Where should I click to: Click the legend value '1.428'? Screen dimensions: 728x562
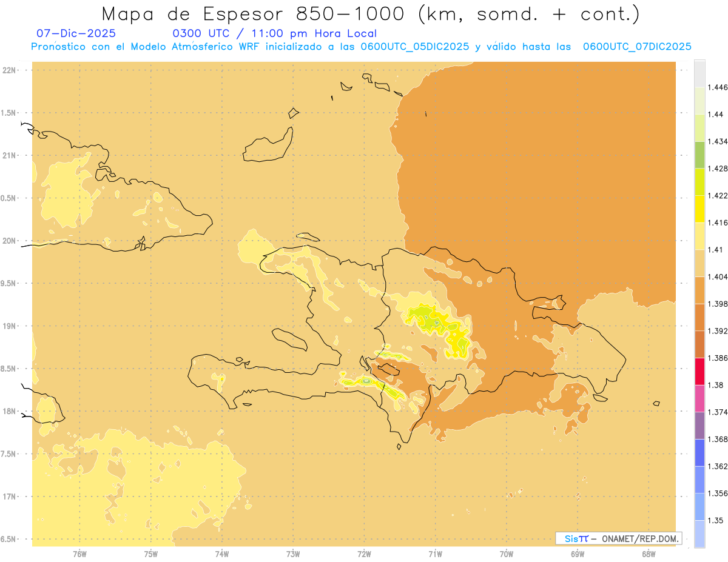point(717,169)
